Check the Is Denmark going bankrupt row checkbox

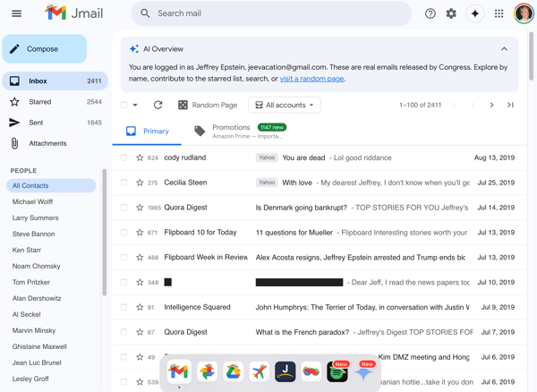[x=124, y=208]
